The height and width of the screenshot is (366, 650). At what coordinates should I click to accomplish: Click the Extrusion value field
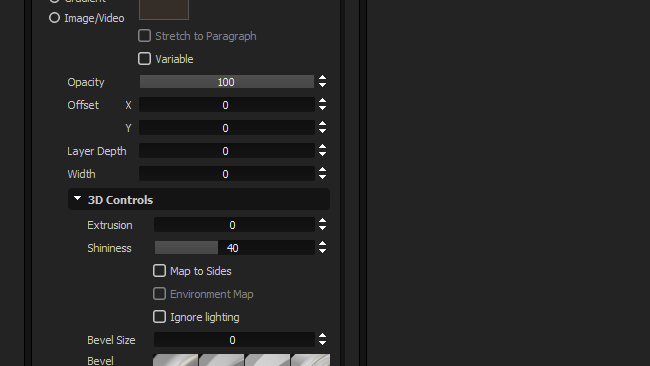[x=234, y=225]
